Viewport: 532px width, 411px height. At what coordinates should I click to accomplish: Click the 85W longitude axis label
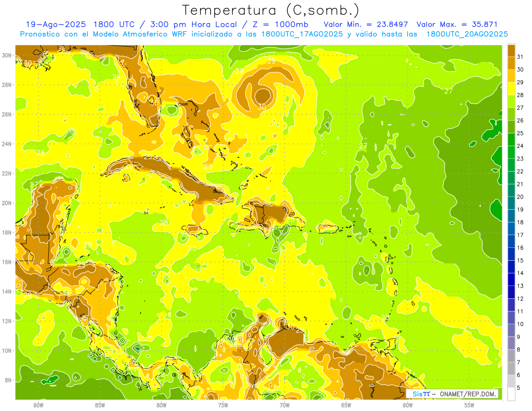pyautogui.click(x=100, y=405)
